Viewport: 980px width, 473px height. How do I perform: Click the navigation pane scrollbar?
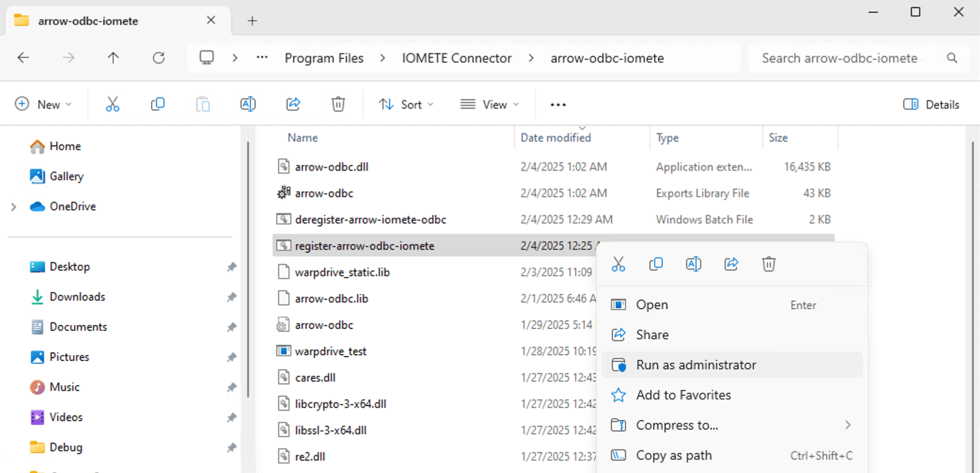click(248, 269)
